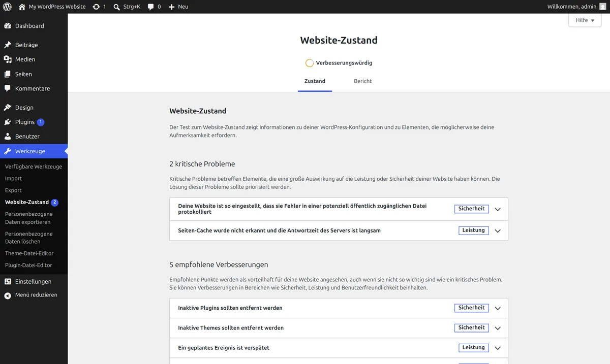Click the Verbesserungswürdig status circle indicator
The width and height of the screenshot is (610, 364).
(x=310, y=63)
